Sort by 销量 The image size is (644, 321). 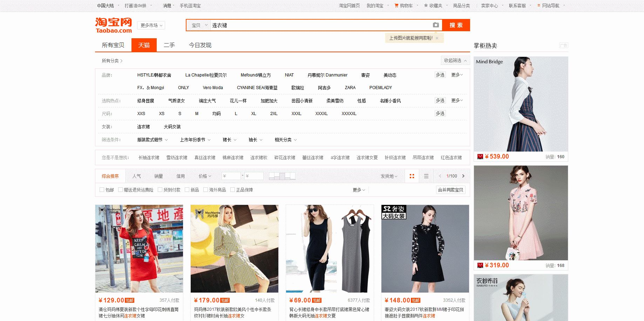(x=158, y=176)
